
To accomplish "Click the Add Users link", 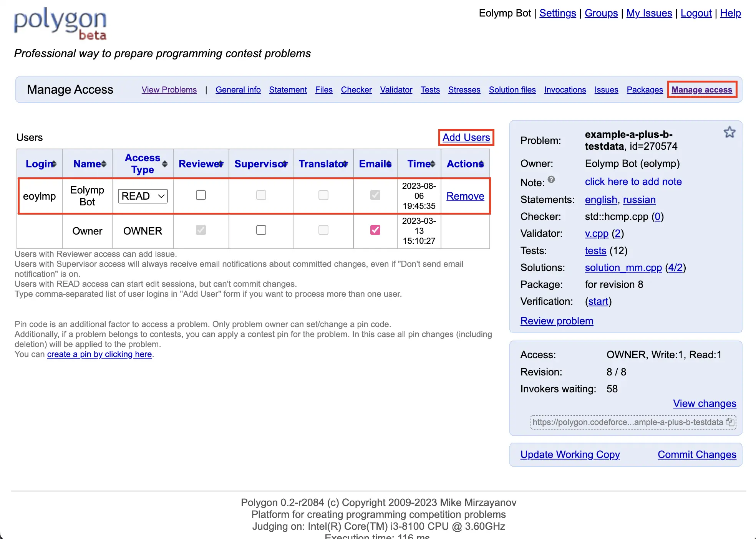I will coord(466,137).
